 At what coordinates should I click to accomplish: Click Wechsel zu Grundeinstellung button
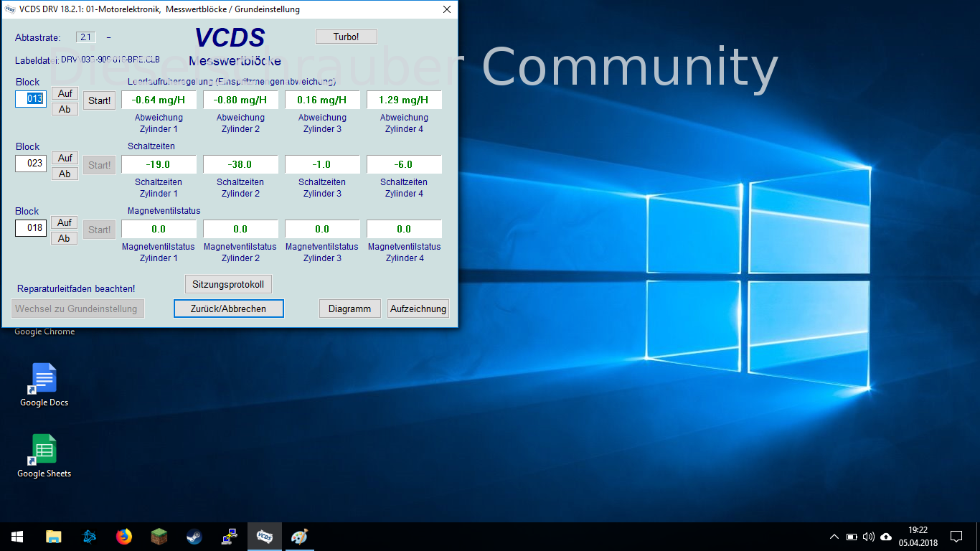79,309
